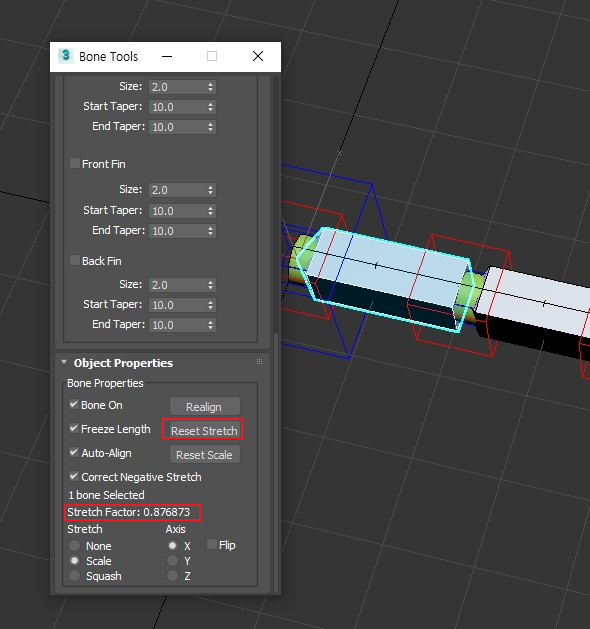Click the Reset Stretch button
Screen dimensions: 590x629
point(204,430)
